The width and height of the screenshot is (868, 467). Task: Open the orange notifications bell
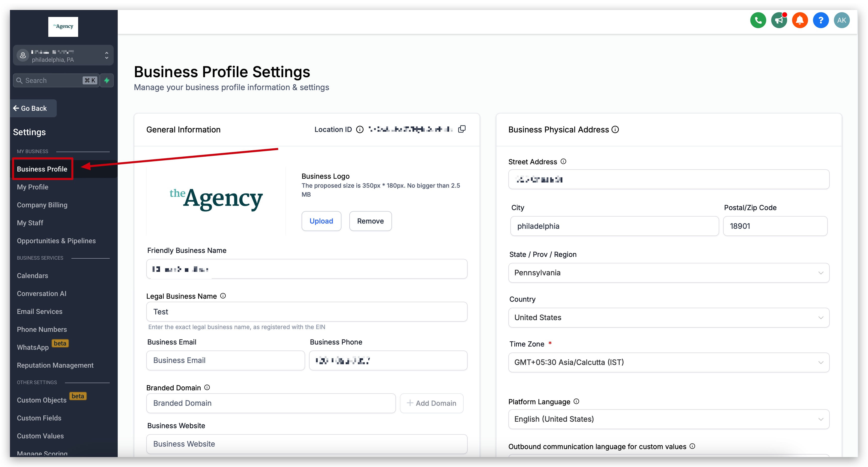click(800, 20)
